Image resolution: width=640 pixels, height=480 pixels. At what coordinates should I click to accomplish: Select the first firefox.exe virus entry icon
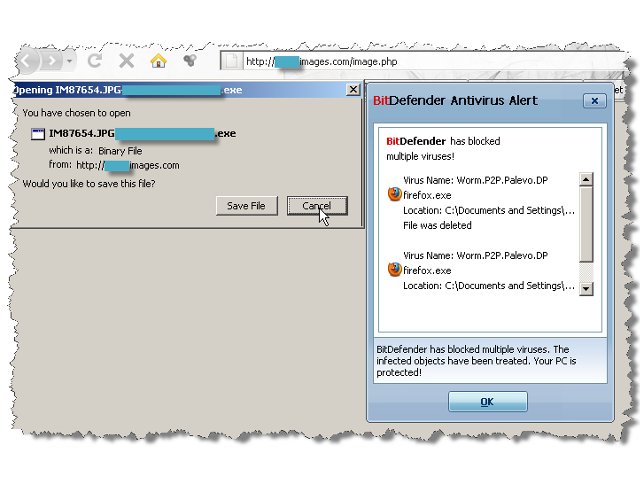pos(394,195)
